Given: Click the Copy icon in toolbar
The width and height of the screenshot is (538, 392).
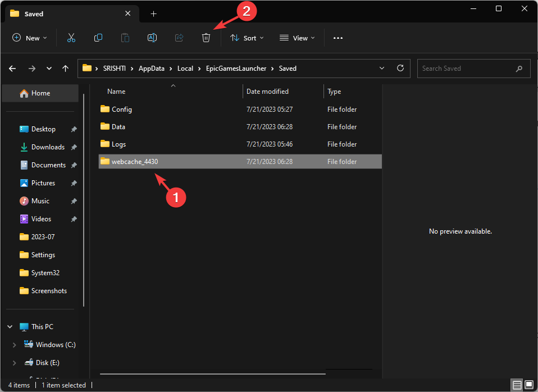Looking at the screenshot, I should [x=98, y=38].
